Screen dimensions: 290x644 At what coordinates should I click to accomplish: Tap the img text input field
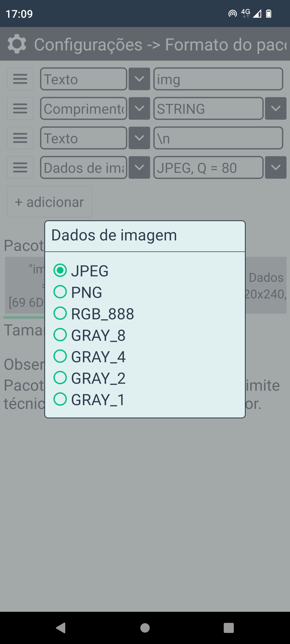point(218,79)
